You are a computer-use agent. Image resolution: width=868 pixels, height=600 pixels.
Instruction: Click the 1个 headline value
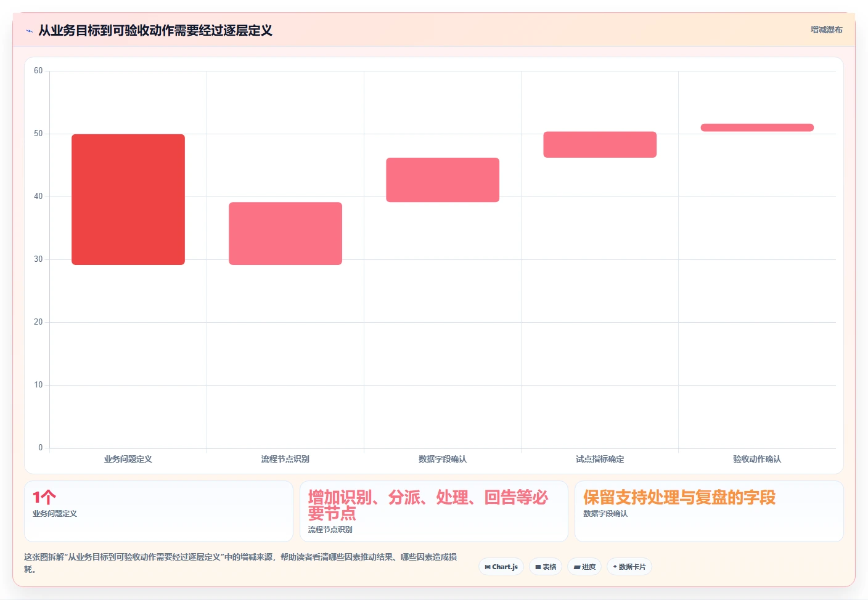pyautogui.click(x=44, y=497)
